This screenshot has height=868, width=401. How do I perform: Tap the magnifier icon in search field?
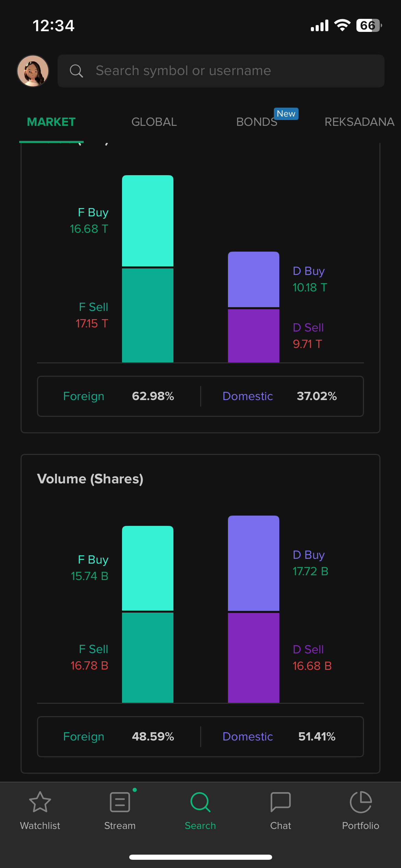76,71
